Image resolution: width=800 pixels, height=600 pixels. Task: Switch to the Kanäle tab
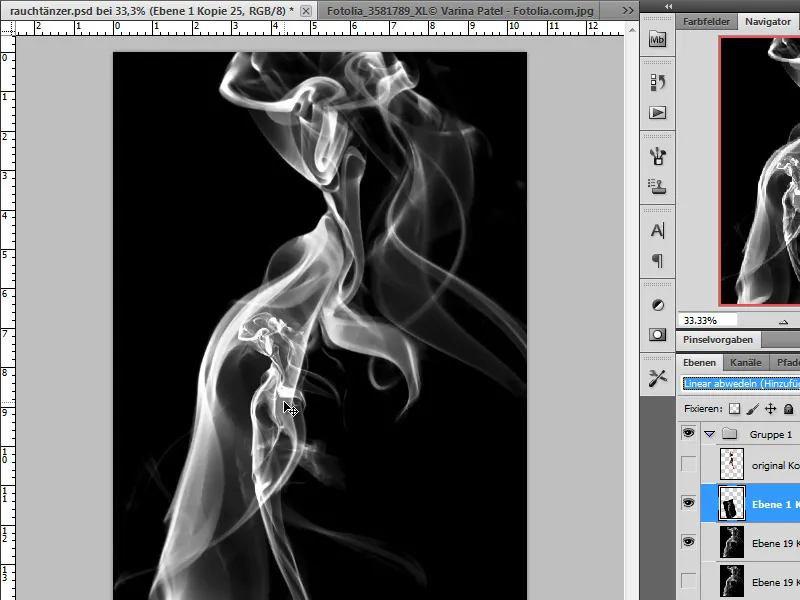click(x=745, y=363)
